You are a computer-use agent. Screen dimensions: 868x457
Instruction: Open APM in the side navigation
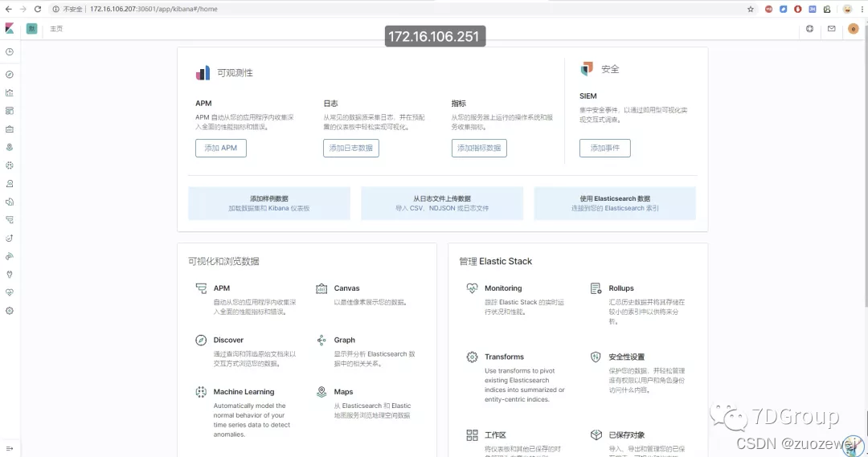pyautogui.click(x=10, y=220)
